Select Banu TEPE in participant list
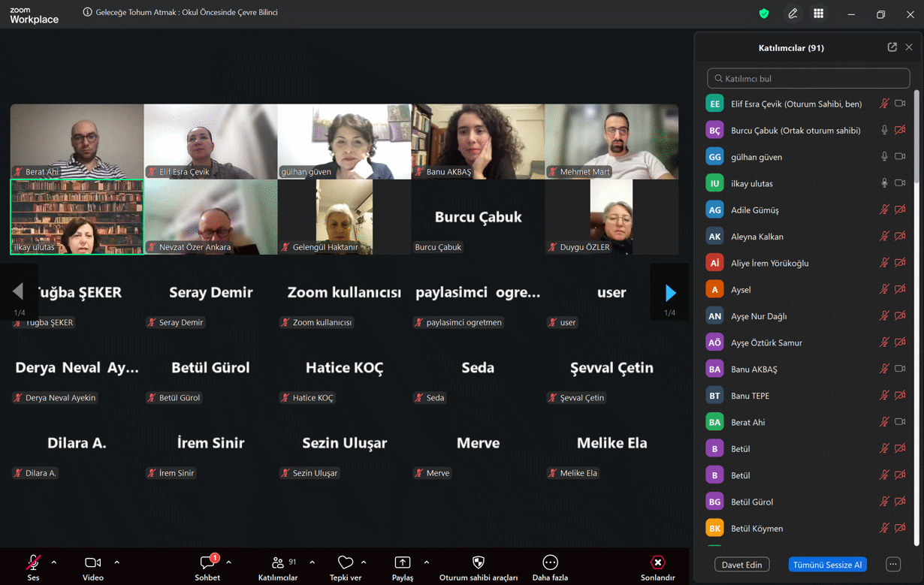924x585 pixels. pos(750,396)
